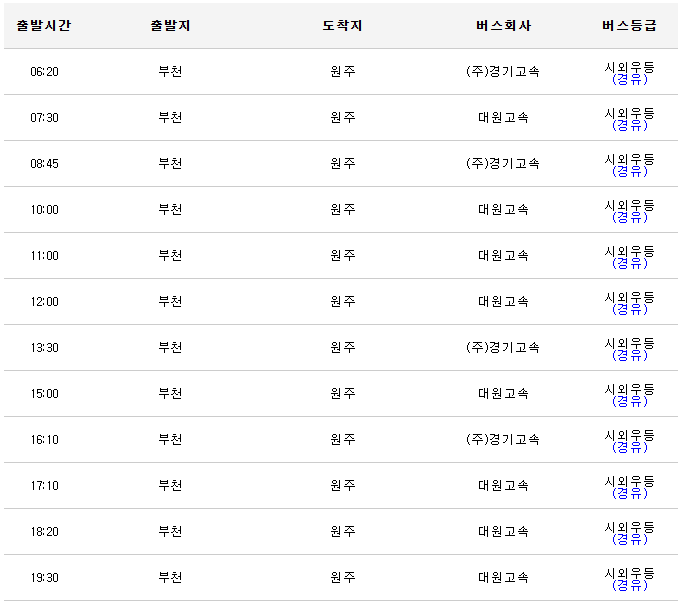Click 대원고속 in the 18:20 row
Screen dimensions: 678x603
[x=503, y=532]
